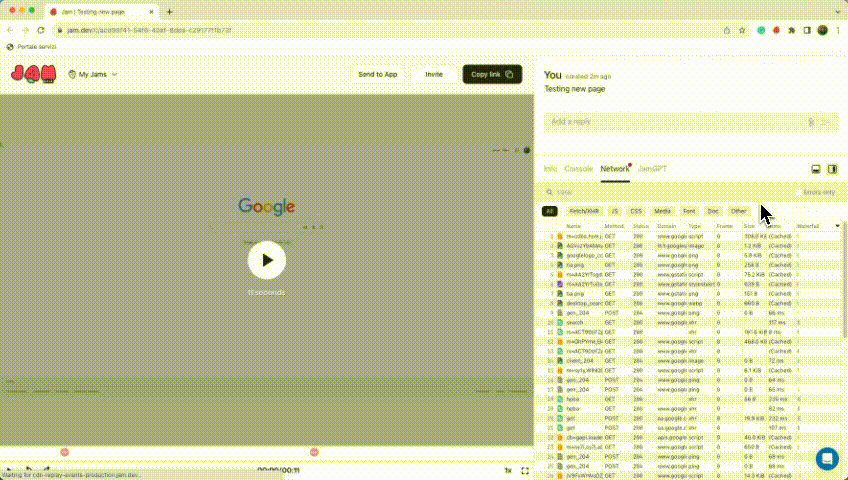Switch to the Console tab
This screenshot has height=480, width=848.
point(578,169)
